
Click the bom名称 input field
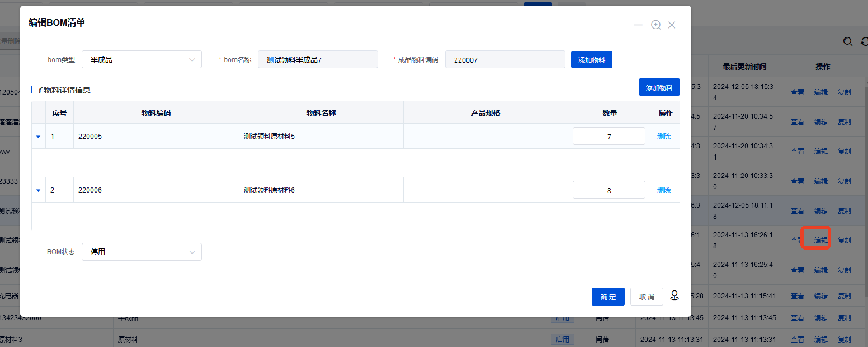318,59
